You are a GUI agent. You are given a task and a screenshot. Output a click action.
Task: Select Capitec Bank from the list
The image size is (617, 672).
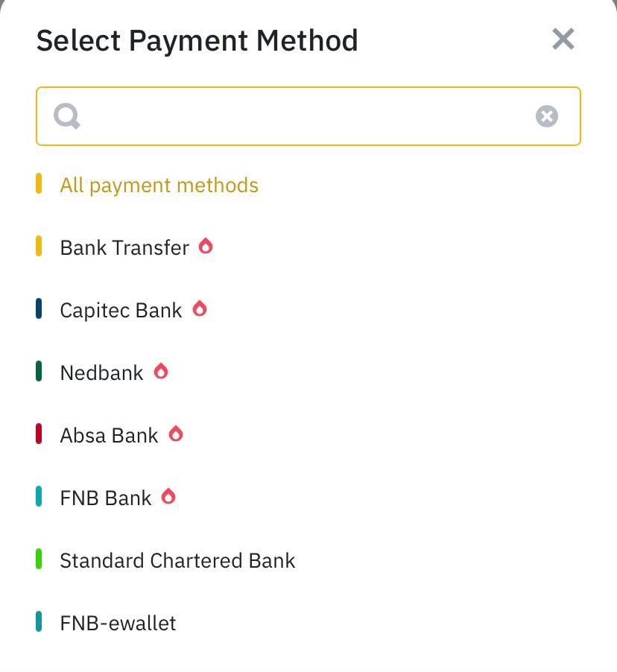[x=121, y=310]
